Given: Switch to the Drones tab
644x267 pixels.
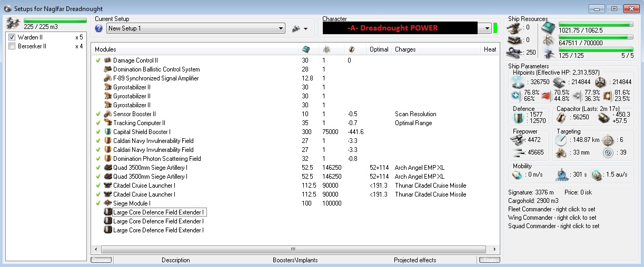Looking at the screenshot, I should click(101, 260).
